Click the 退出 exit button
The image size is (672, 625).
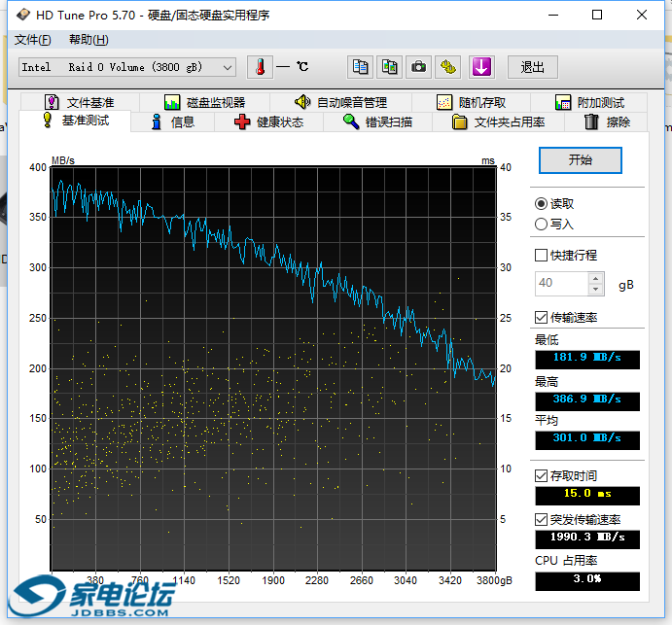(533, 67)
